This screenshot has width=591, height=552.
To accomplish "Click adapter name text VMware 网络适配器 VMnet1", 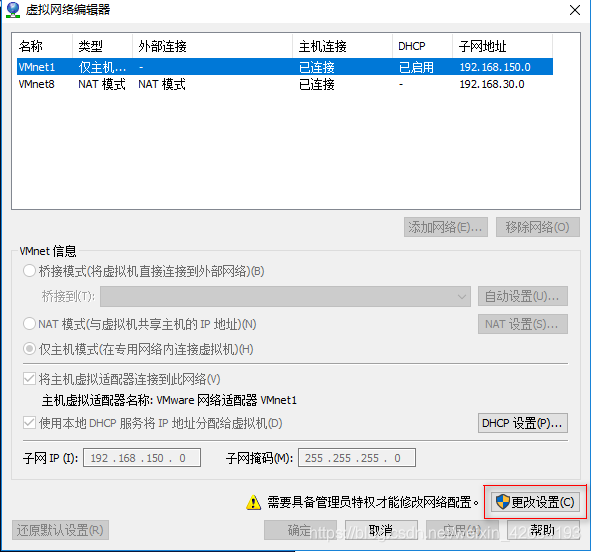I will tap(227, 400).
